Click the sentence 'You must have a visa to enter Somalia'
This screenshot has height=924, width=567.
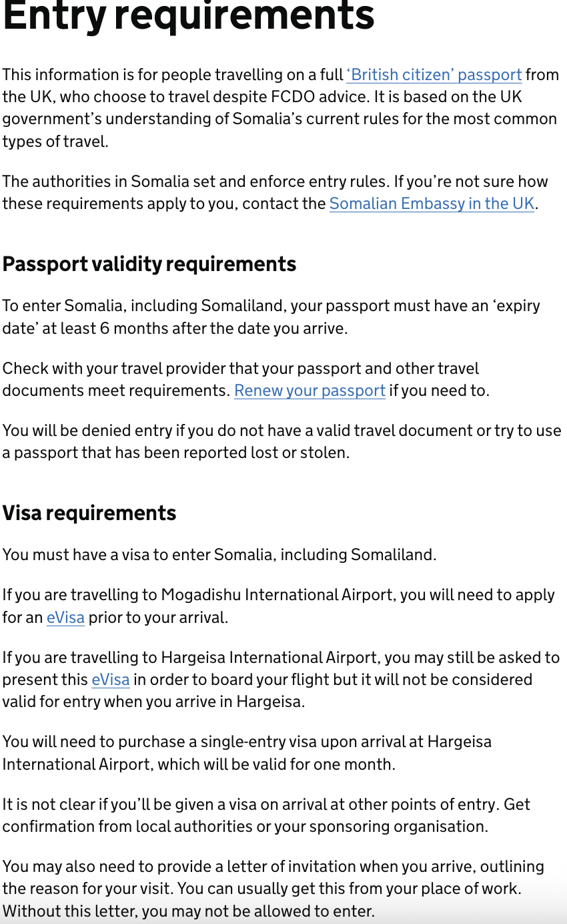pyautogui.click(x=219, y=555)
